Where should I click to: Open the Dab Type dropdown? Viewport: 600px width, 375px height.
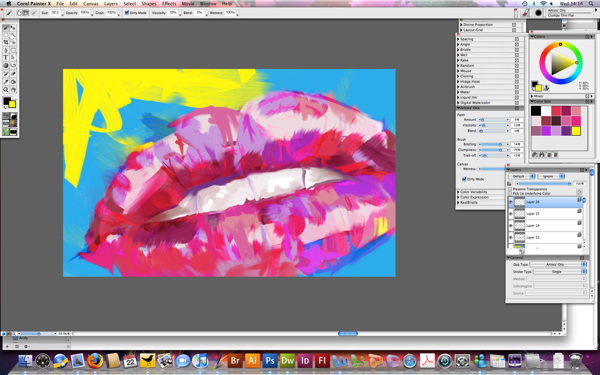click(558, 264)
